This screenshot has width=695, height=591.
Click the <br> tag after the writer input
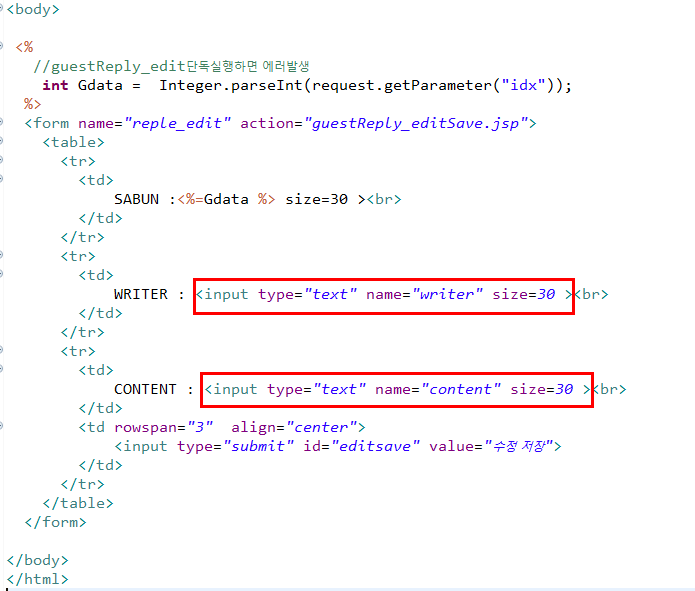pyautogui.click(x=591, y=294)
